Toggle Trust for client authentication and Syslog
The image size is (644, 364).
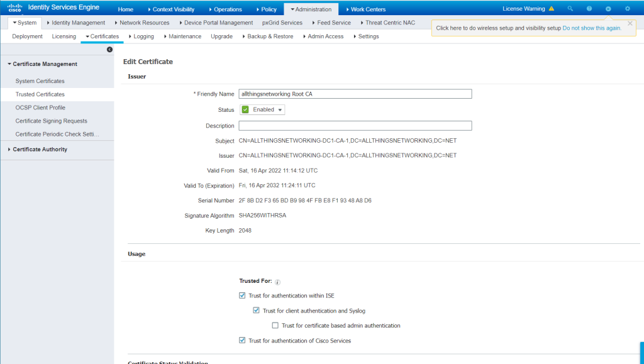click(x=257, y=311)
